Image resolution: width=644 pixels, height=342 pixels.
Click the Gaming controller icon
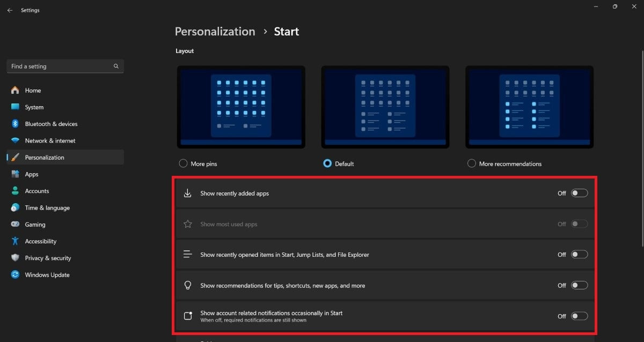[15, 225]
